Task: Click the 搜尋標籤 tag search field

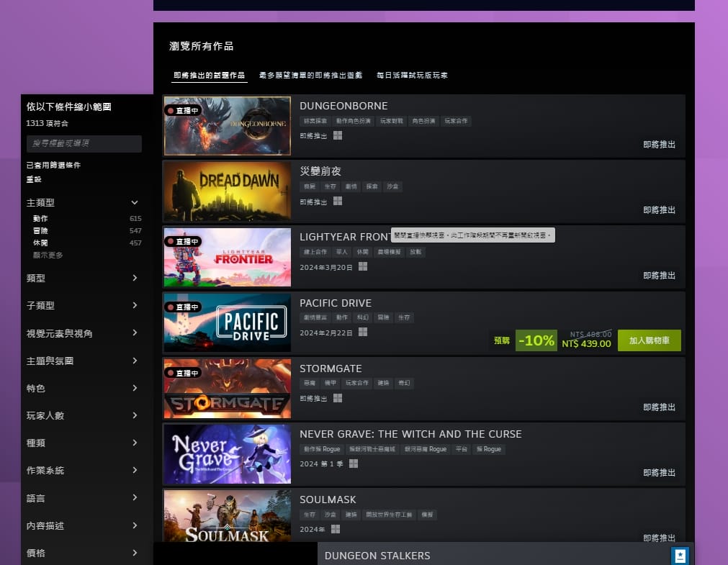Action: [x=84, y=143]
